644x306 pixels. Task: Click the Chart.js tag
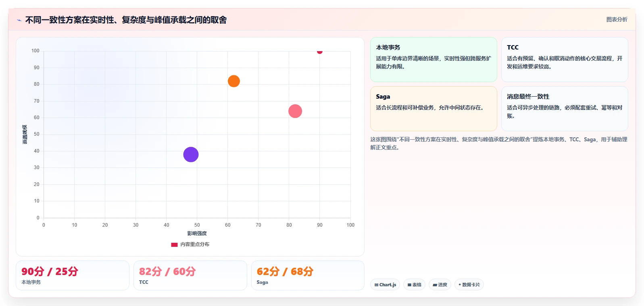385,285
